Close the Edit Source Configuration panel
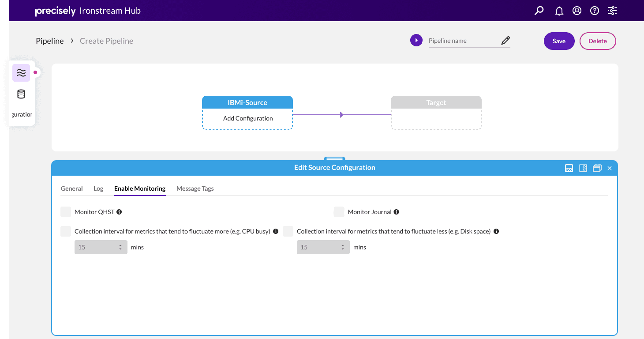The image size is (644, 339). coord(610,168)
